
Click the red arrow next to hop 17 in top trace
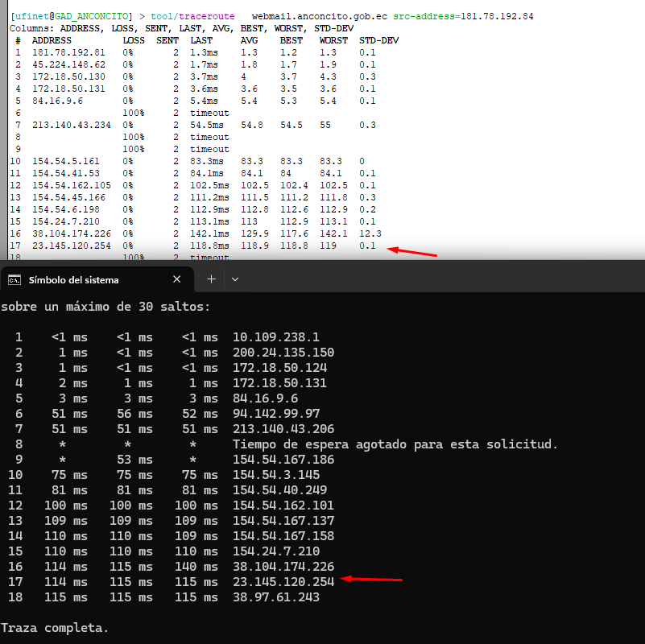click(412, 252)
